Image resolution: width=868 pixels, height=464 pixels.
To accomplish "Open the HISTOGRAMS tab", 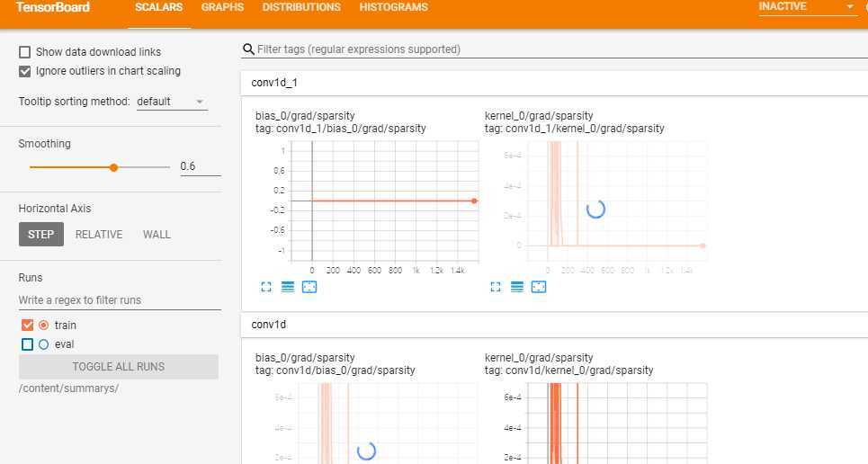I will 394,8.
